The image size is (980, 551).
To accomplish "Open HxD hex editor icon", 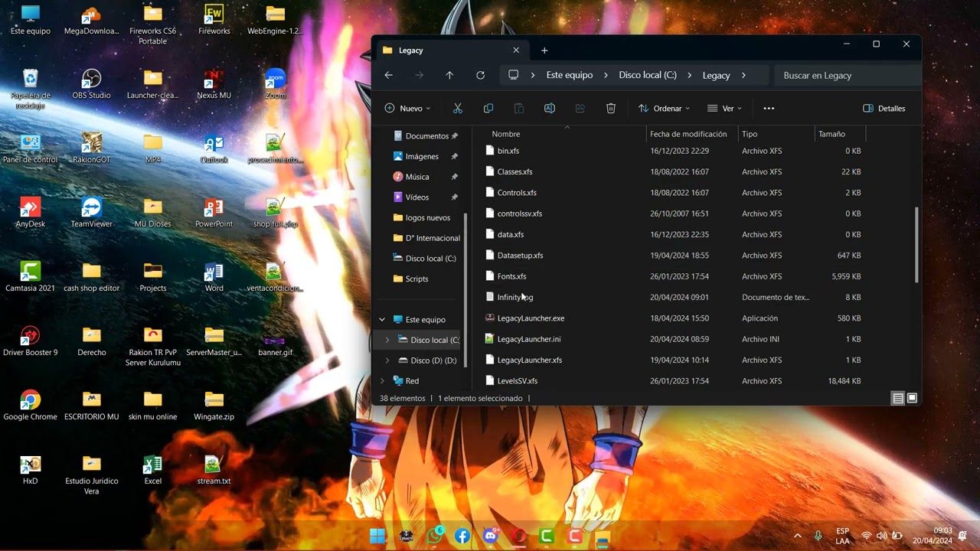I will point(31,469).
